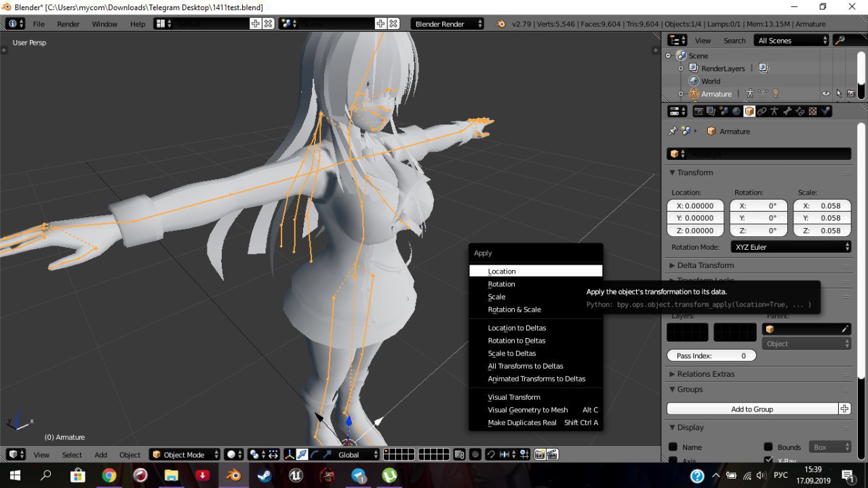Open the Render properties tab (camera icon)
Image resolution: width=868 pixels, height=488 pixels.
tap(698, 111)
